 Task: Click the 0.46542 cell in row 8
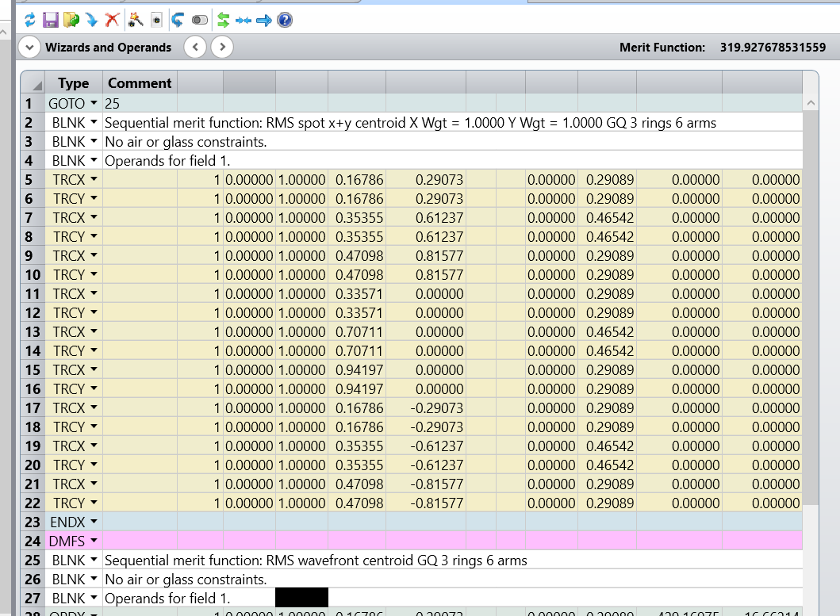click(x=607, y=237)
